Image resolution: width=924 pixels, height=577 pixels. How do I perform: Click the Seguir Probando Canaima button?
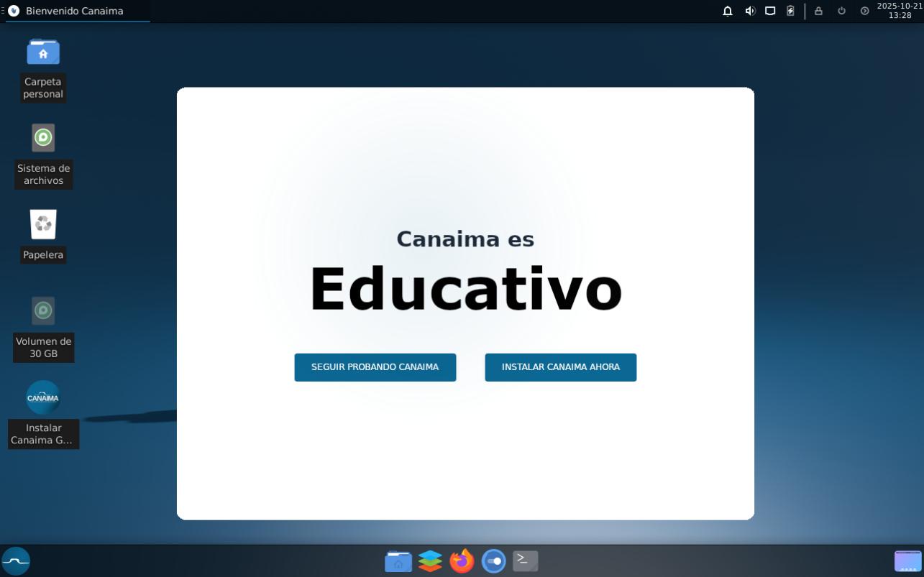click(x=375, y=367)
